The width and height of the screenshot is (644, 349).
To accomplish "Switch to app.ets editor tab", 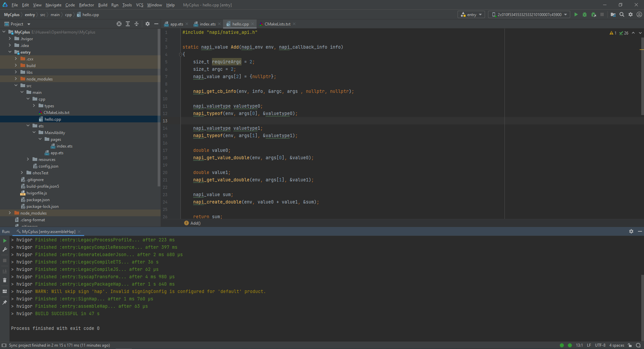I will [x=176, y=24].
